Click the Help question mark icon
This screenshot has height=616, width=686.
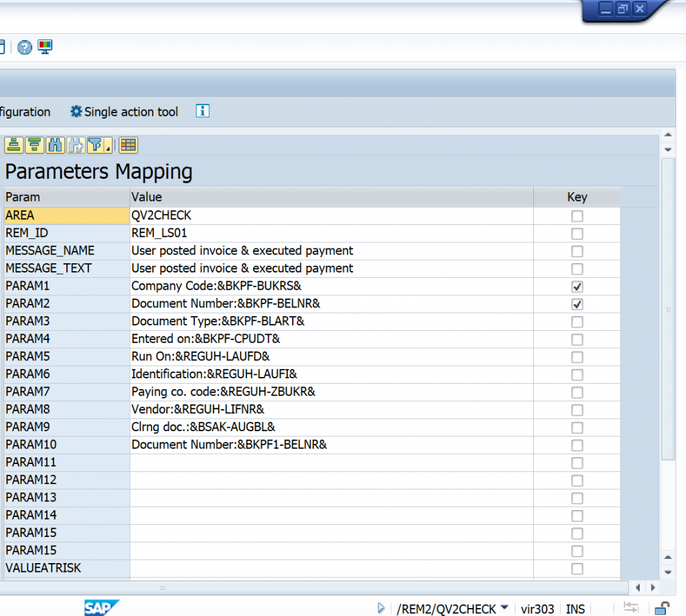[x=24, y=47]
